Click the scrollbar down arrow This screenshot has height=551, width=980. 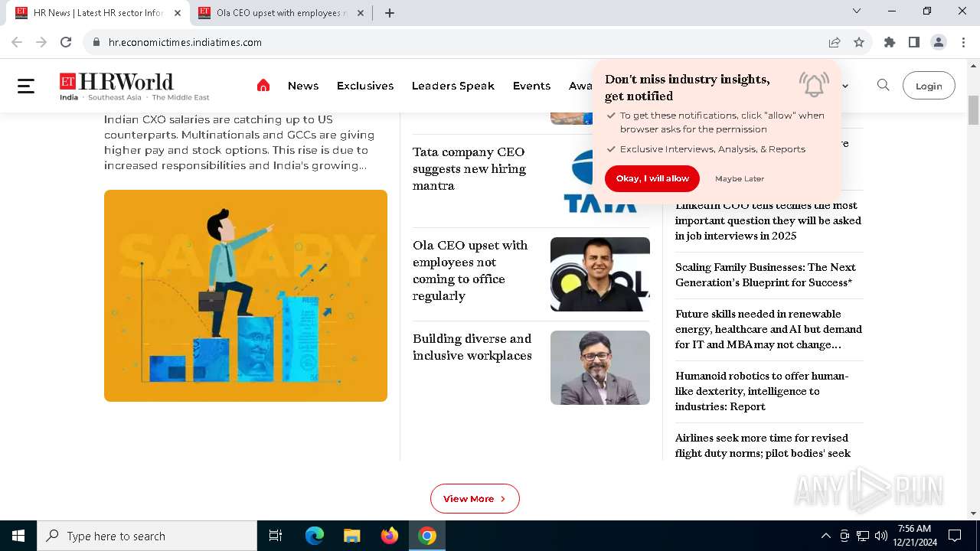pyautogui.click(x=973, y=514)
